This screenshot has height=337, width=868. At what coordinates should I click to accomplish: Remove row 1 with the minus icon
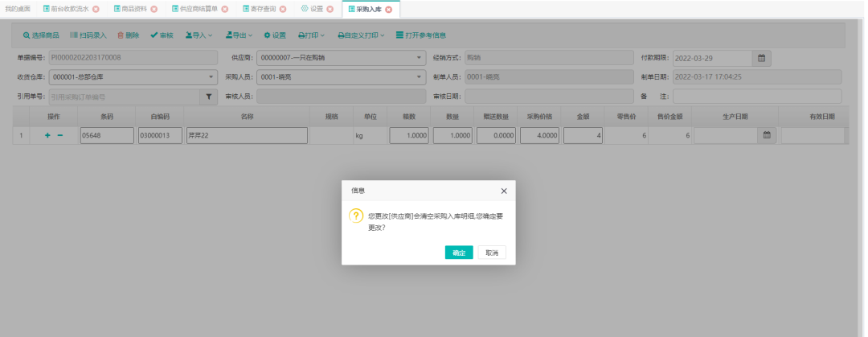point(60,136)
